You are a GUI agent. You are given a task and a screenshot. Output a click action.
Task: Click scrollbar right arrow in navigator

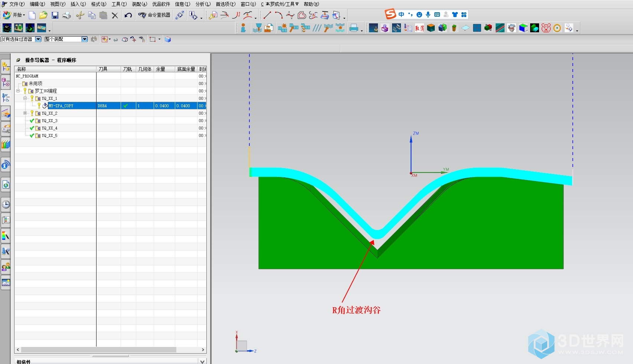[203, 350]
